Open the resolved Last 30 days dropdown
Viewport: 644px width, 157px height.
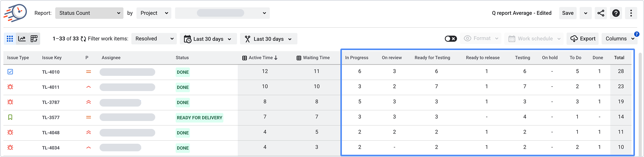tap(268, 39)
